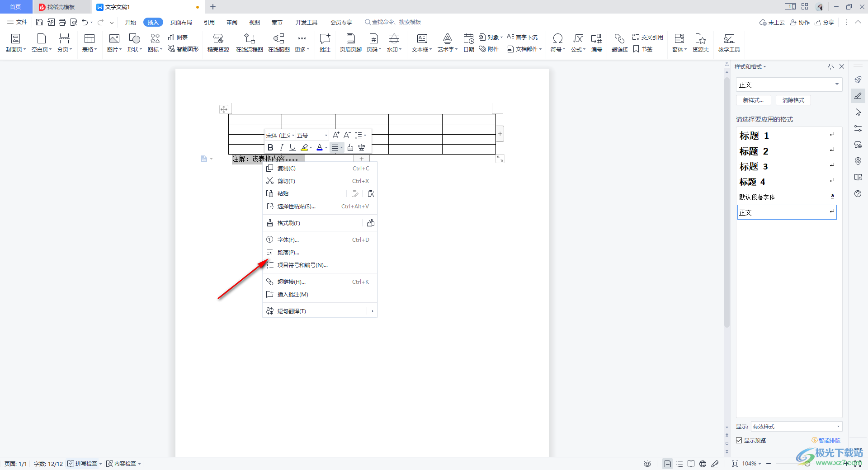
Task: Switch to the 页面布局 ribbon tab
Action: pos(181,22)
